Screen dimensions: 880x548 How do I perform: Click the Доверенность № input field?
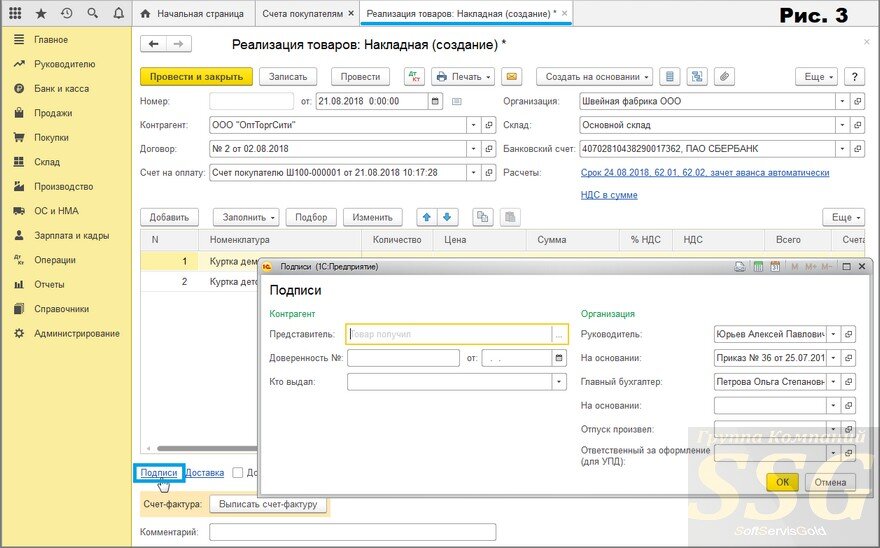pyautogui.click(x=404, y=358)
